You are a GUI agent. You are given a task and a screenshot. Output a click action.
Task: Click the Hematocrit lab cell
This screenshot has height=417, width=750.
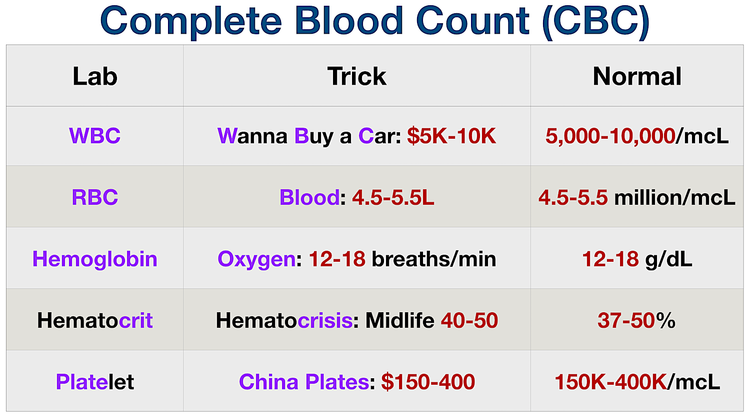[x=95, y=320]
